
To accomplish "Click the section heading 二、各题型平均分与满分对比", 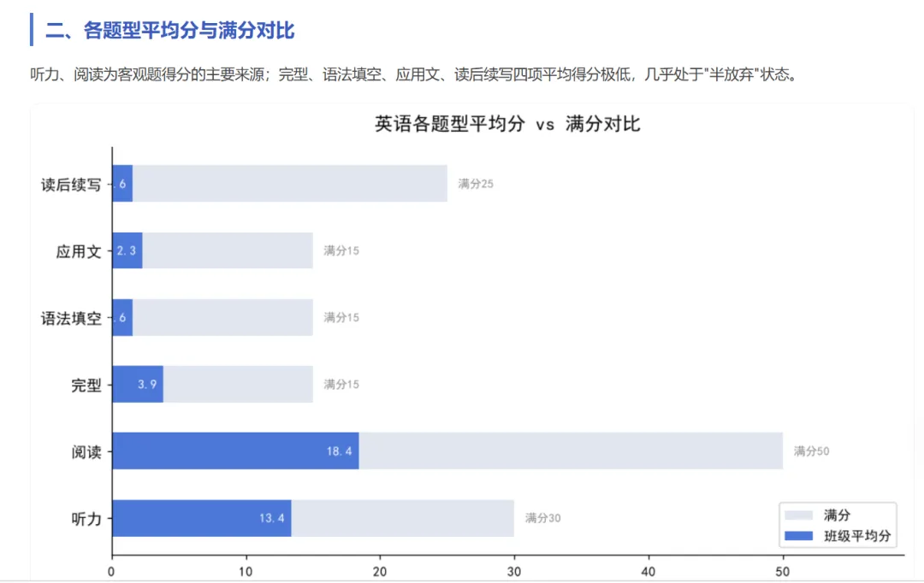I will (169, 30).
